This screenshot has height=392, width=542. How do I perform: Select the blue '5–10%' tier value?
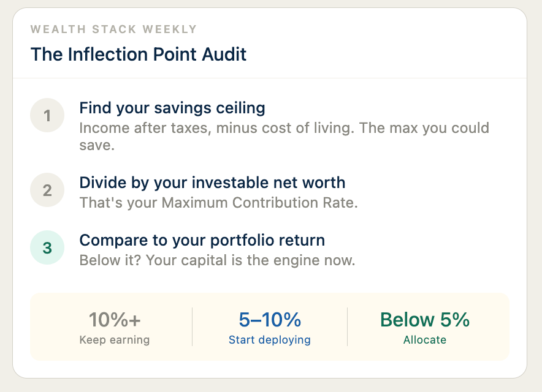pyautogui.click(x=270, y=320)
